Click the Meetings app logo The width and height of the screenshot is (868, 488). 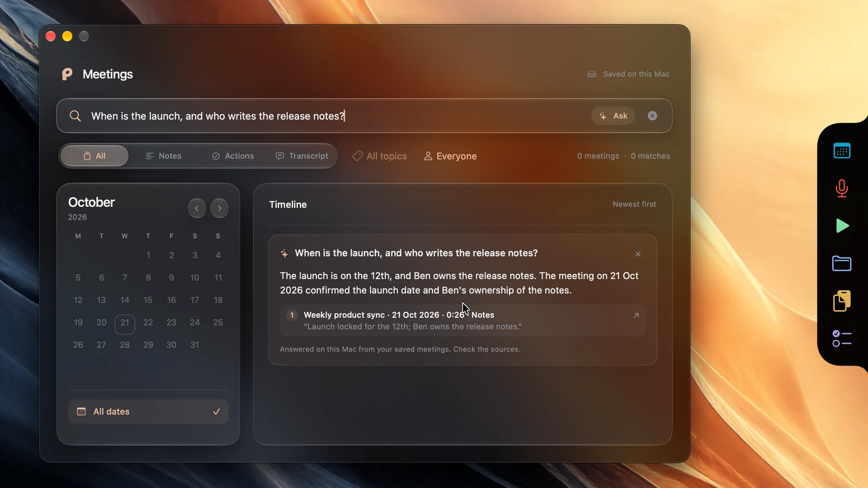[x=67, y=74]
